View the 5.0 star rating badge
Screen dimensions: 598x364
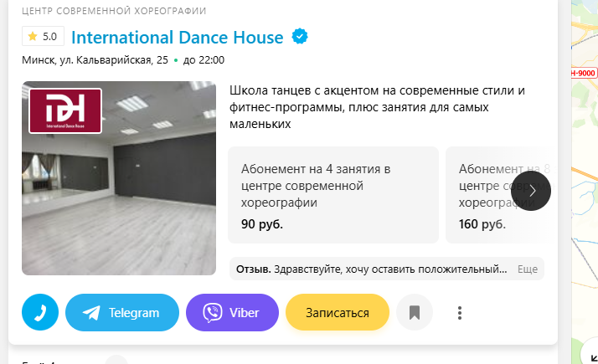point(43,36)
